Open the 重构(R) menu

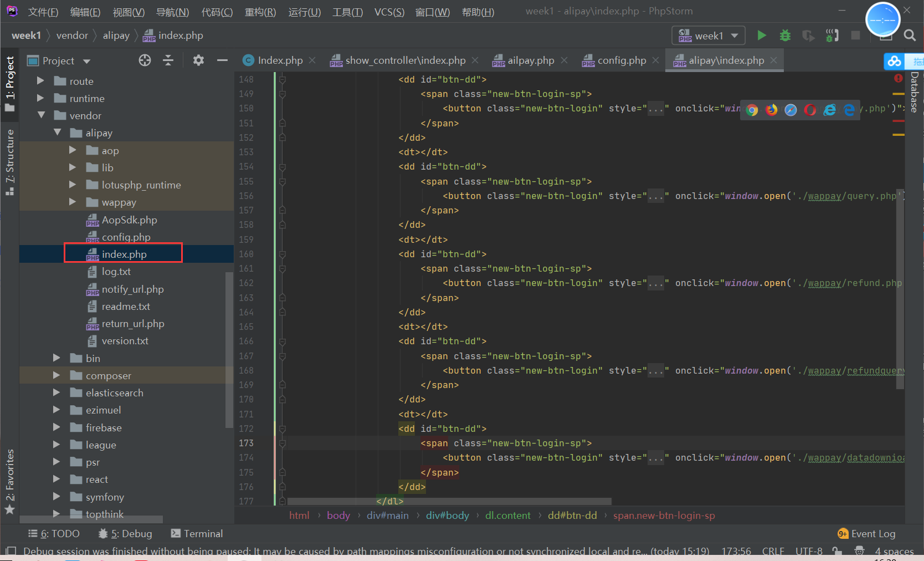click(260, 12)
